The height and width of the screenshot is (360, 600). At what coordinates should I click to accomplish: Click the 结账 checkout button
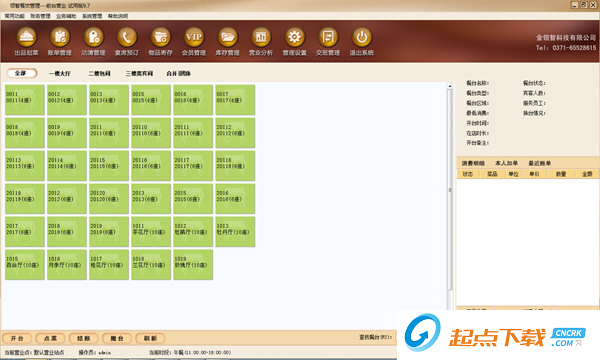click(x=83, y=338)
